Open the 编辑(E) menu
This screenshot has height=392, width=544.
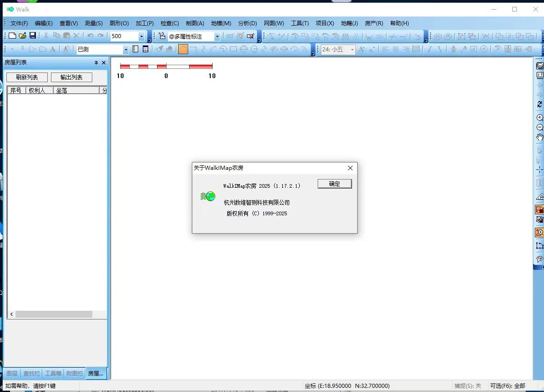[x=44, y=23]
